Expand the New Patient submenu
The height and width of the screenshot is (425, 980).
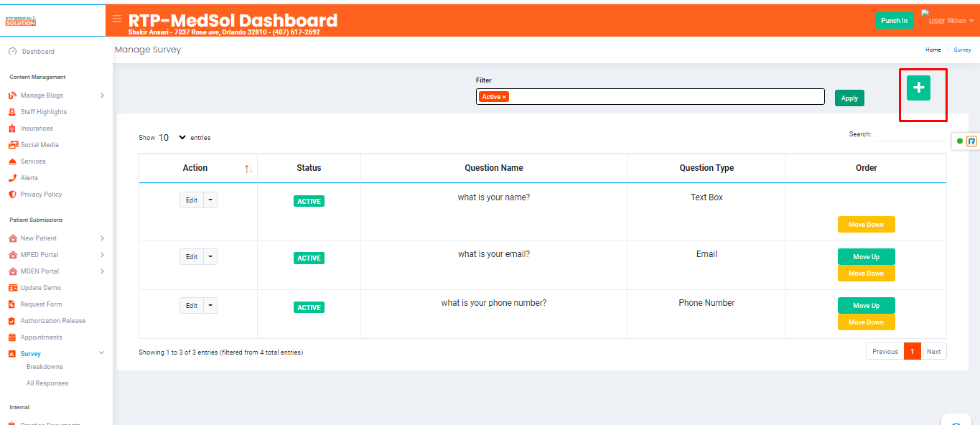[102, 238]
